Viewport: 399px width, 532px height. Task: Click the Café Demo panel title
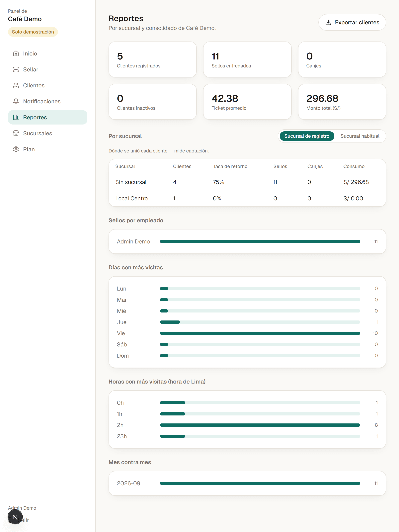pos(25,19)
